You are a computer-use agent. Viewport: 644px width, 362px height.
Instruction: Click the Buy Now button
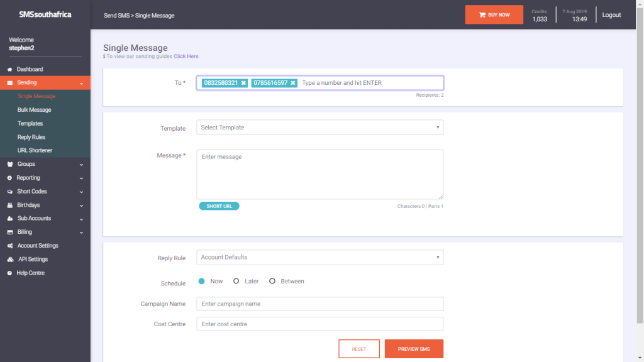pos(494,14)
